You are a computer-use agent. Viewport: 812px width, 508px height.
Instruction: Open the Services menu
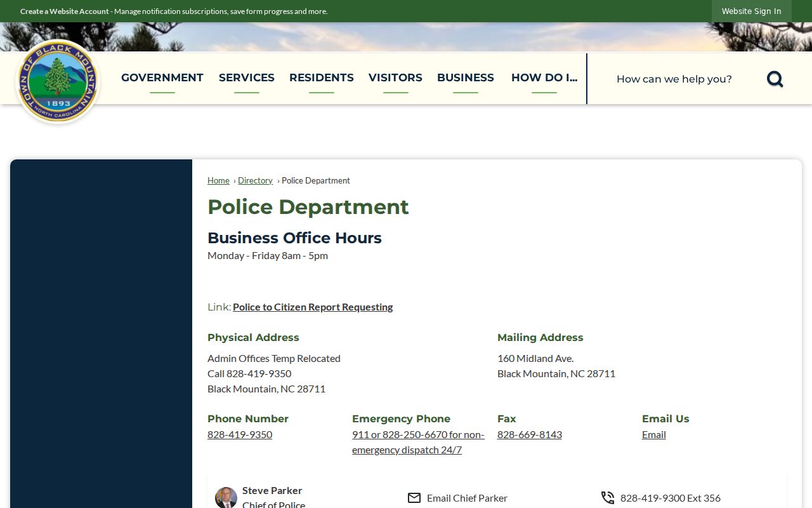tap(247, 78)
